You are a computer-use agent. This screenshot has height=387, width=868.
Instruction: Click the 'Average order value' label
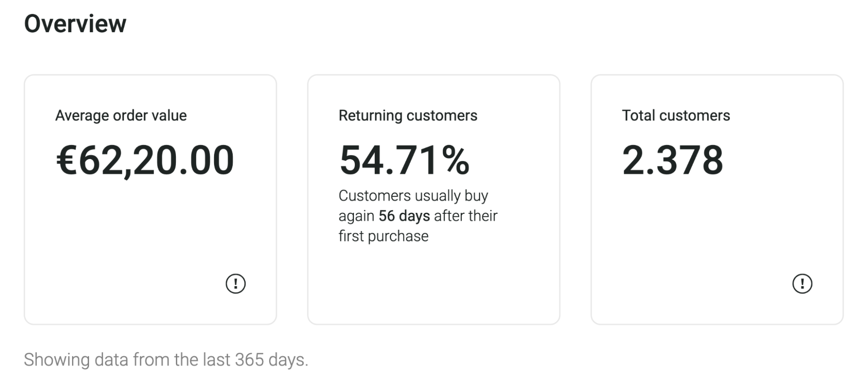tap(121, 116)
